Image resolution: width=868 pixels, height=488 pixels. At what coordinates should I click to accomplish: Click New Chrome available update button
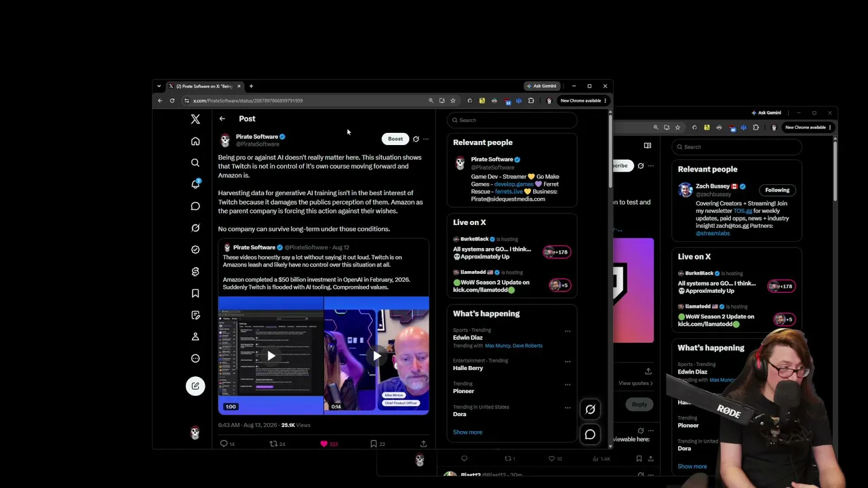[583, 100]
